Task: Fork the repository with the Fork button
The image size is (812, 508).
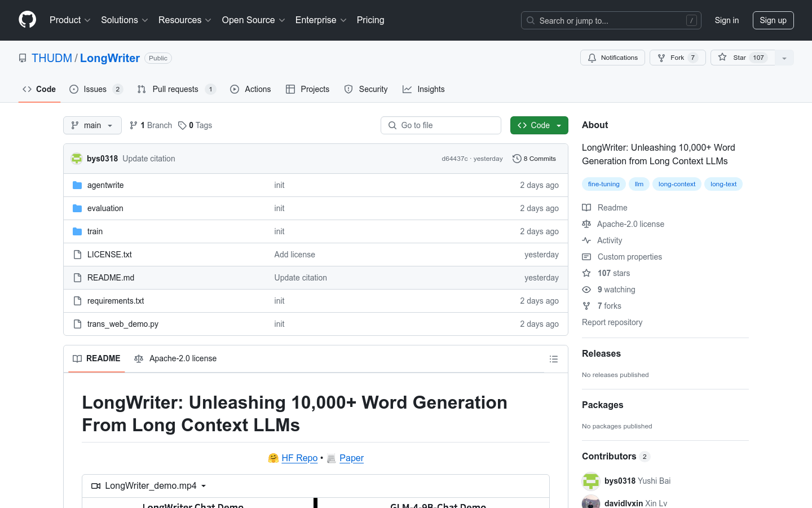Action: (677, 58)
